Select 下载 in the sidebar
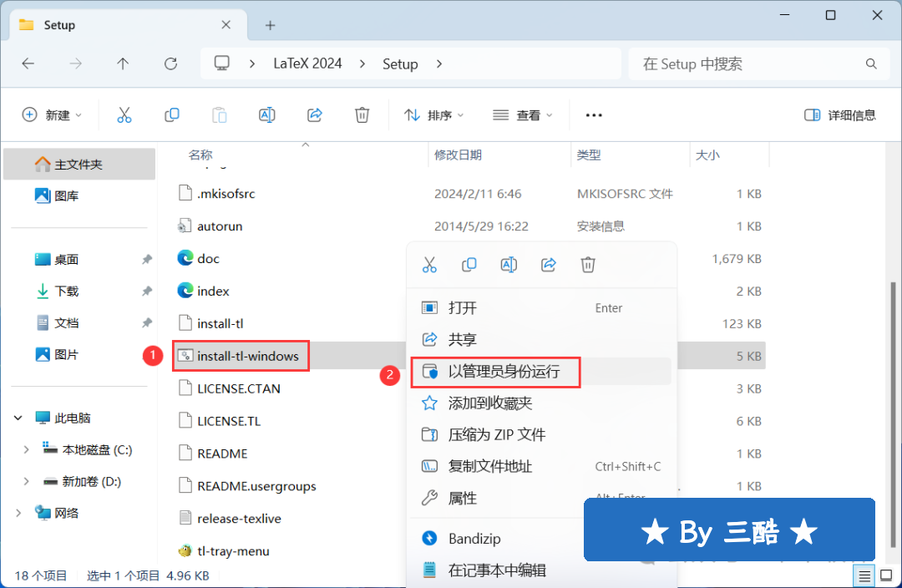The width and height of the screenshot is (902, 588). tap(79, 291)
